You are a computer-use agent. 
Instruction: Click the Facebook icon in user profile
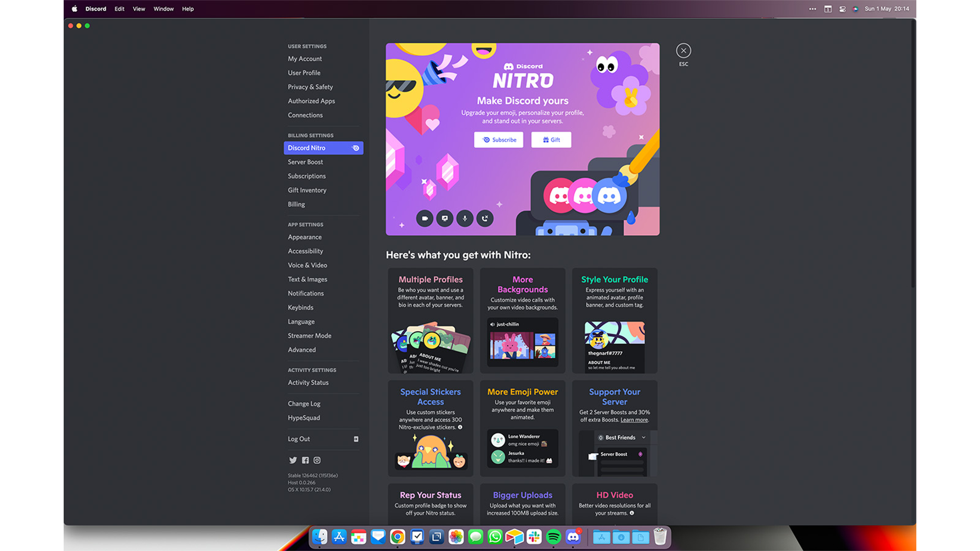coord(304,460)
